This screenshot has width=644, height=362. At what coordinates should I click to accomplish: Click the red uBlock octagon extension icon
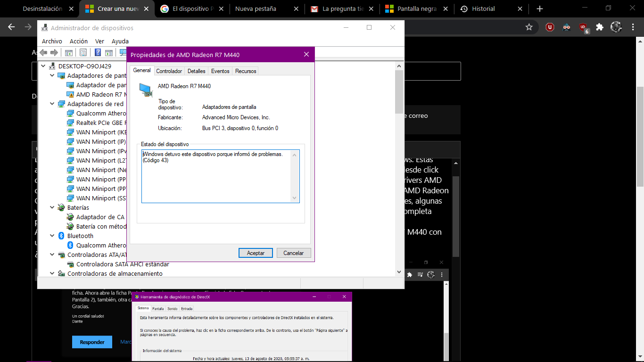[550, 27]
